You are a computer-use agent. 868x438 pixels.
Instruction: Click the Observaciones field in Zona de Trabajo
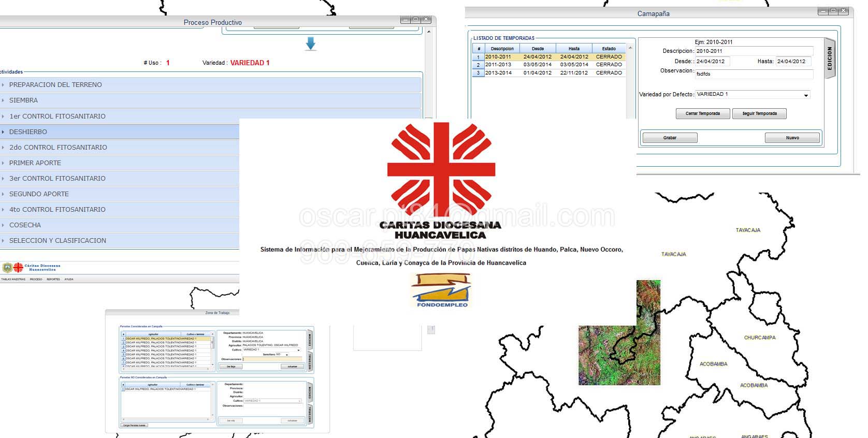tap(272, 359)
